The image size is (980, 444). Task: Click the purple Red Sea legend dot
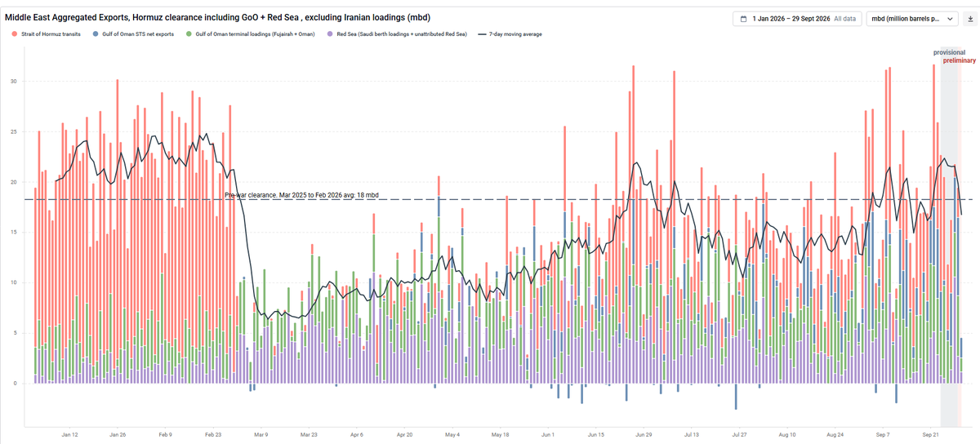pyautogui.click(x=329, y=34)
